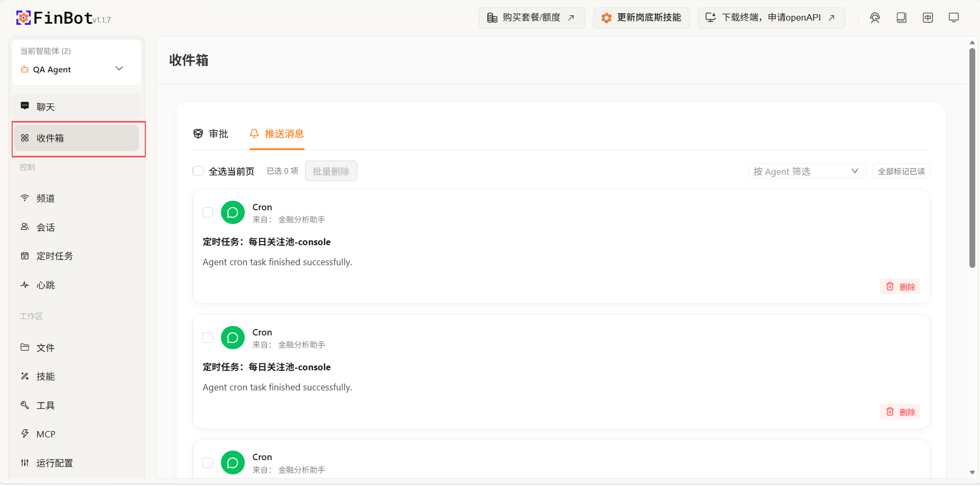Click the green avatar of the third Cron message
This screenshot has width=980, height=486.
pyautogui.click(x=233, y=463)
